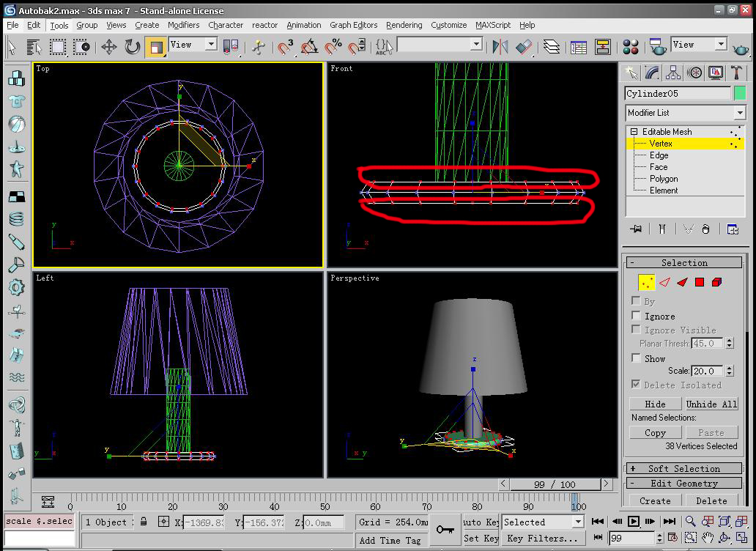Switch to the Create command panel
This screenshot has width=756, height=551.
[x=631, y=73]
